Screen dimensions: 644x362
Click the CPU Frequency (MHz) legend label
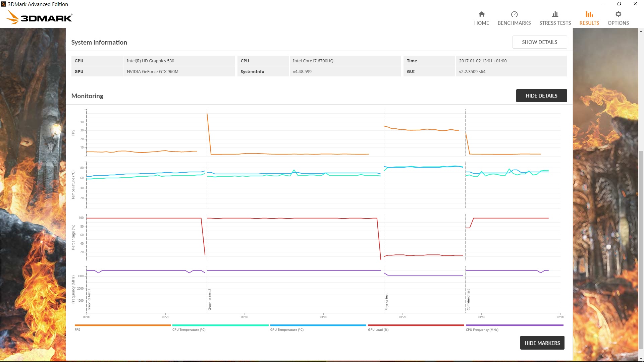coord(482,330)
